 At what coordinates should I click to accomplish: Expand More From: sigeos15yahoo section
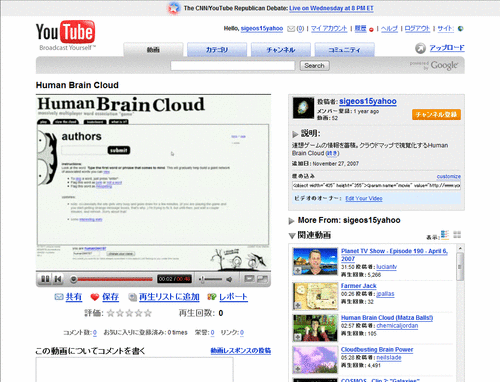tap(291, 221)
